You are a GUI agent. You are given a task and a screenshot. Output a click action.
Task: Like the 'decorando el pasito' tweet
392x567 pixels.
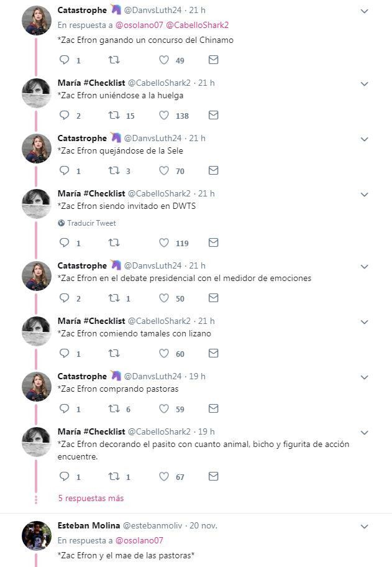164,477
